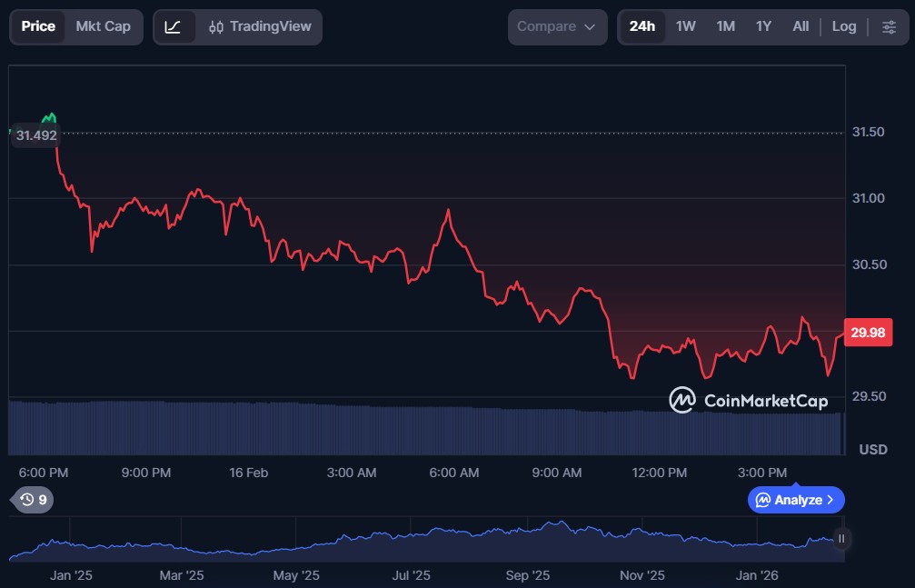Switch to line chart view icon
915x588 pixels.
click(173, 27)
